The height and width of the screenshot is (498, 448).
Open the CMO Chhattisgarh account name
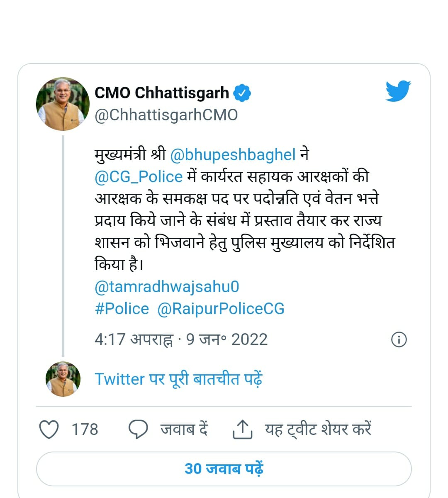pos(162,93)
